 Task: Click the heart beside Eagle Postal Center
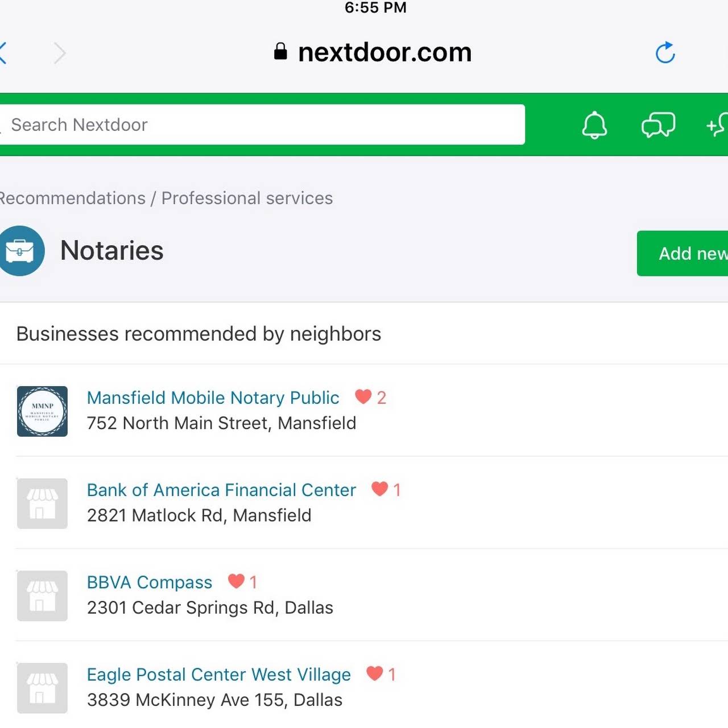point(374,673)
